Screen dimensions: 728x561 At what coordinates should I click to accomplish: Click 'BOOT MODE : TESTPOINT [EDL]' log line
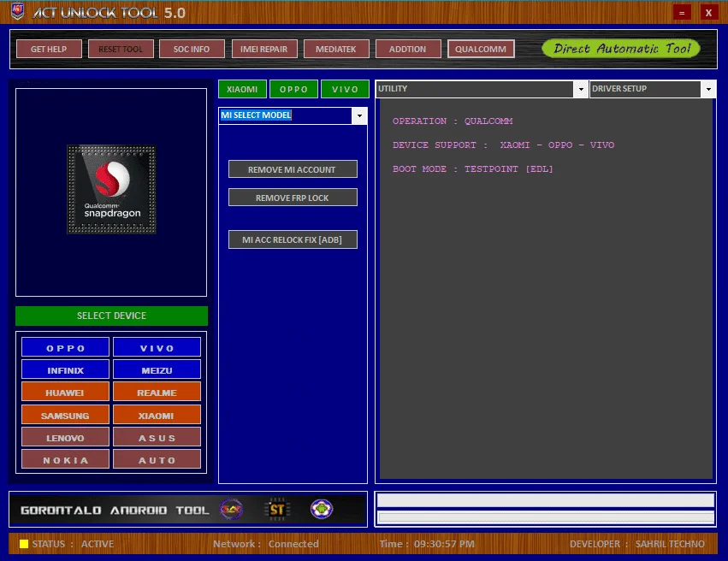coord(472,169)
